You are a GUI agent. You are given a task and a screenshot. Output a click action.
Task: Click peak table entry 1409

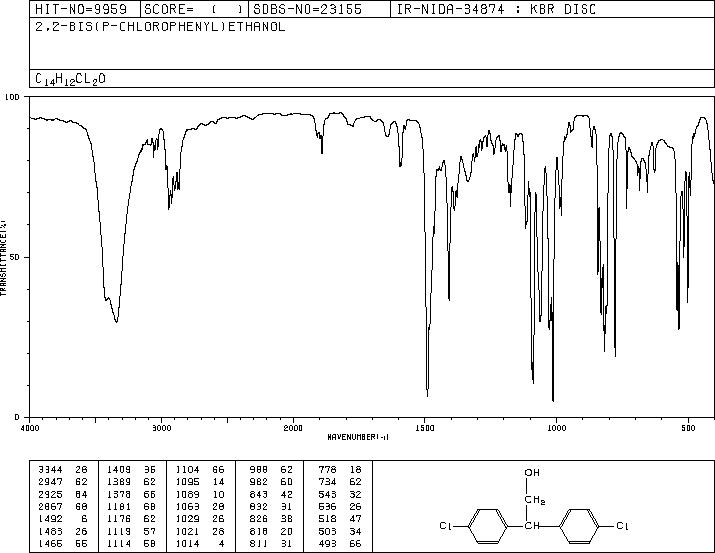click(x=119, y=470)
